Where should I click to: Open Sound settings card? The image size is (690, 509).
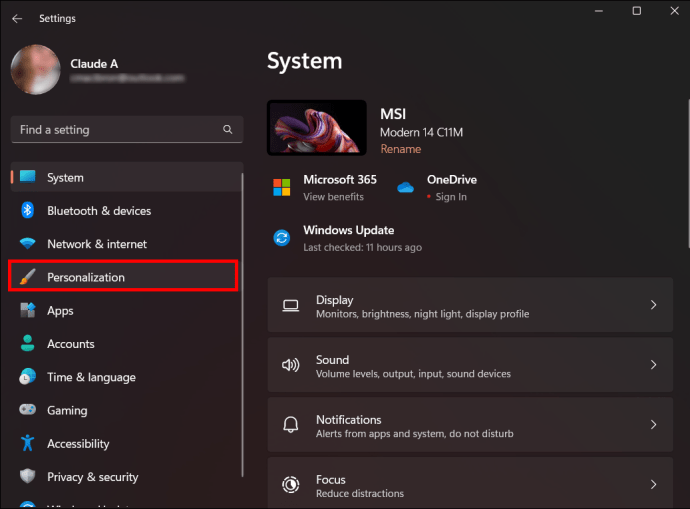pos(470,365)
